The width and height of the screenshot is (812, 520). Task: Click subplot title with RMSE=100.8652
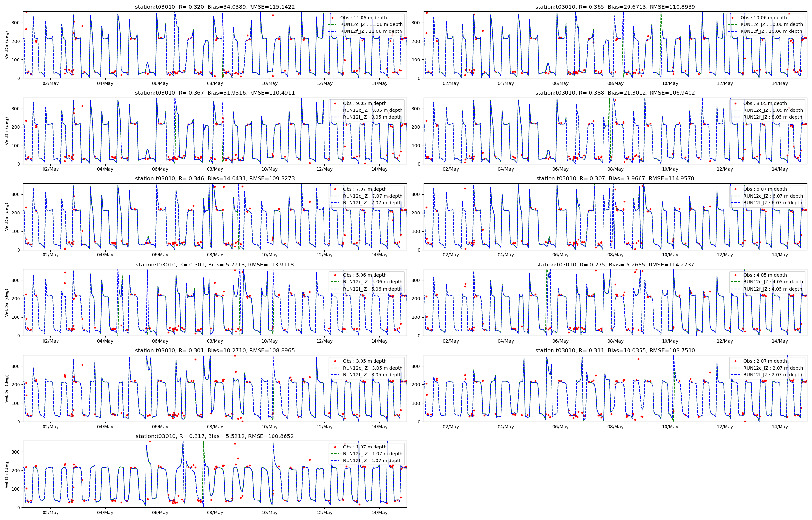[x=215, y=436]
